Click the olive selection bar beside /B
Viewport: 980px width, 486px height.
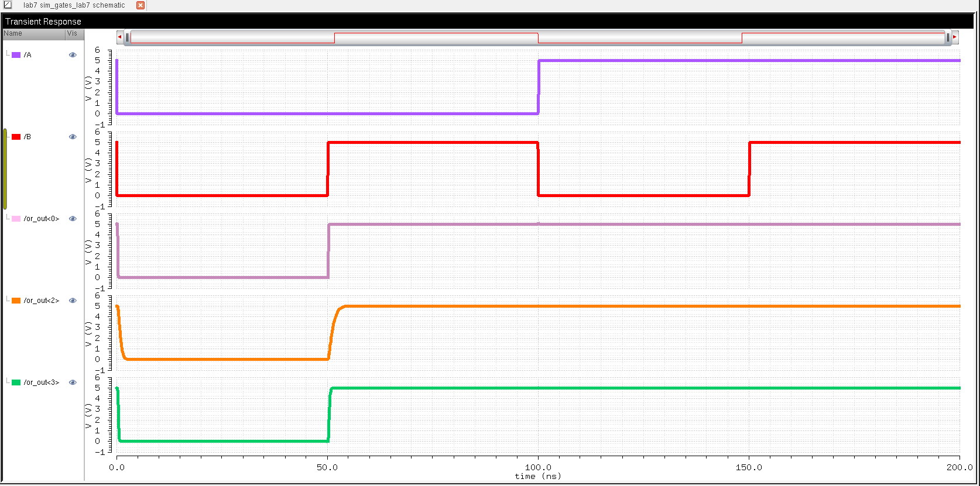click(5, 169)
